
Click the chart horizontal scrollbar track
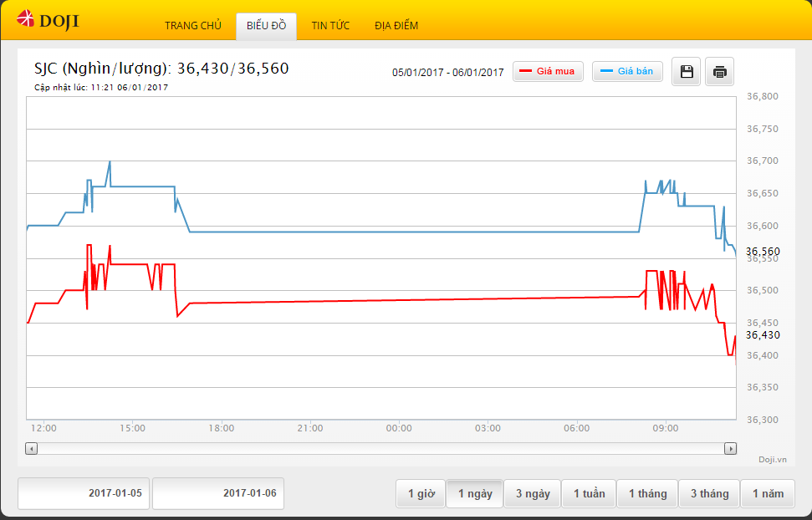tap(380, 449)
